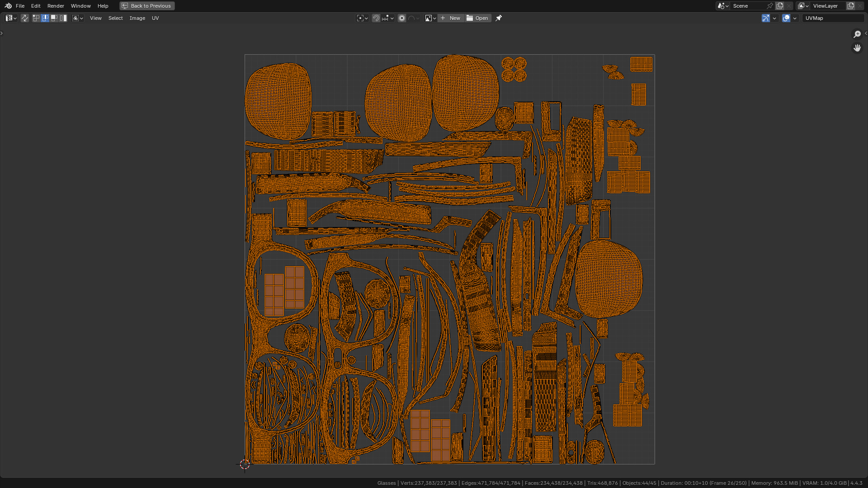Open the UV menu
The height and width of the screenshot is (488, 868).
(x=155, y=18)
